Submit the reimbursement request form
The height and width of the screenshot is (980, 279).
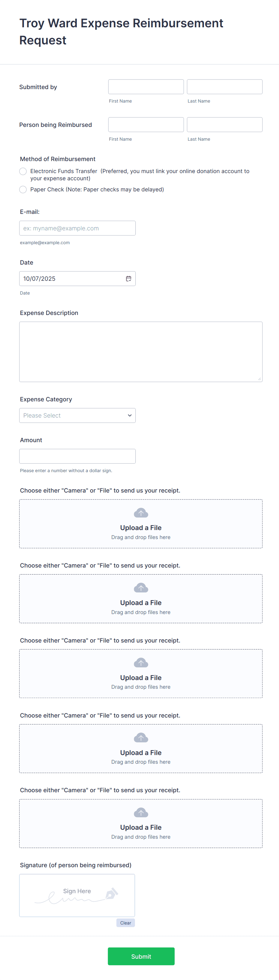click(x=141, y=956)
